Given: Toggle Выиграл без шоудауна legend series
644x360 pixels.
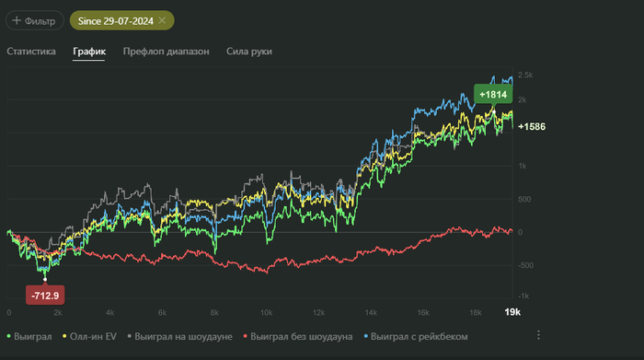Looking at the screenshot, I should point(298,337).
